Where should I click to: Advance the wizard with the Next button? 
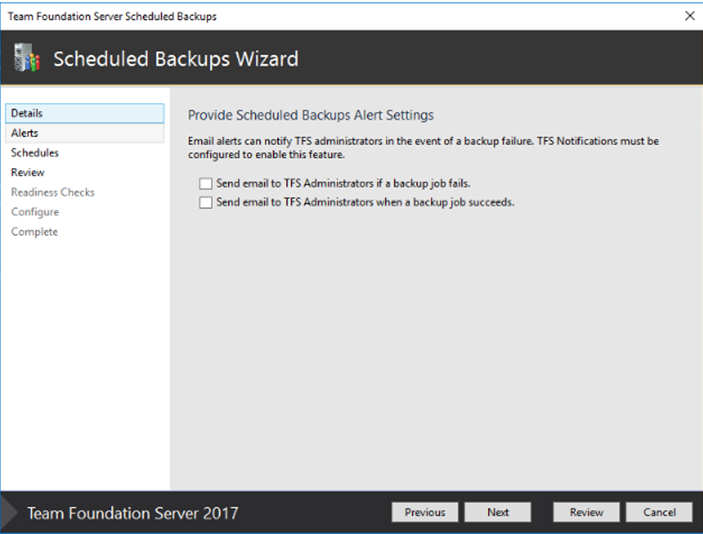click(x=498, y=512)
